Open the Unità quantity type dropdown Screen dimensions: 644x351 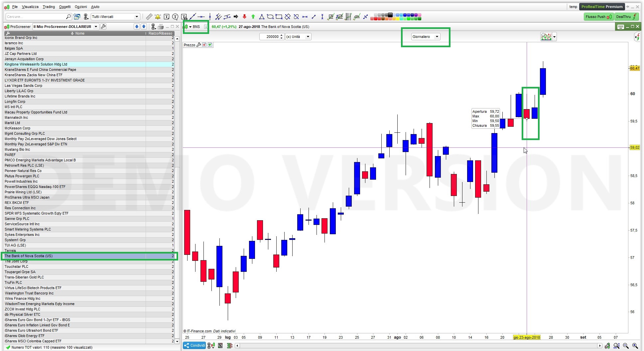click(x=298, y=37)
